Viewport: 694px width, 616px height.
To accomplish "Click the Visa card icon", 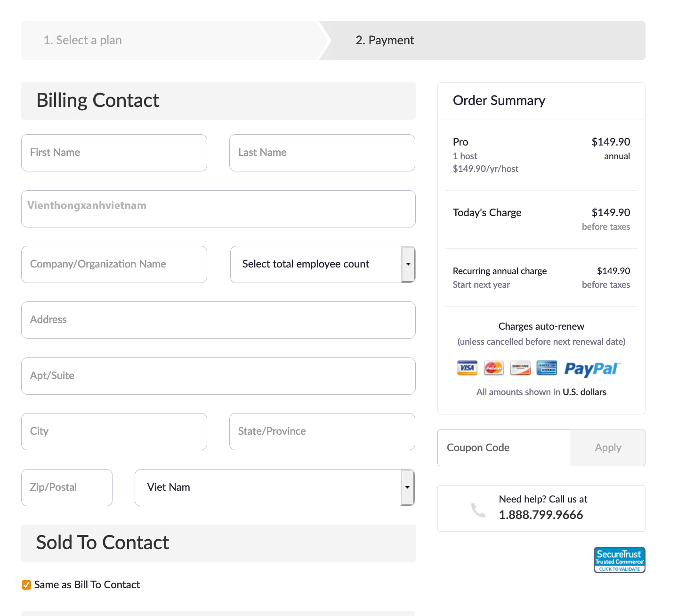I will point(467,368).
